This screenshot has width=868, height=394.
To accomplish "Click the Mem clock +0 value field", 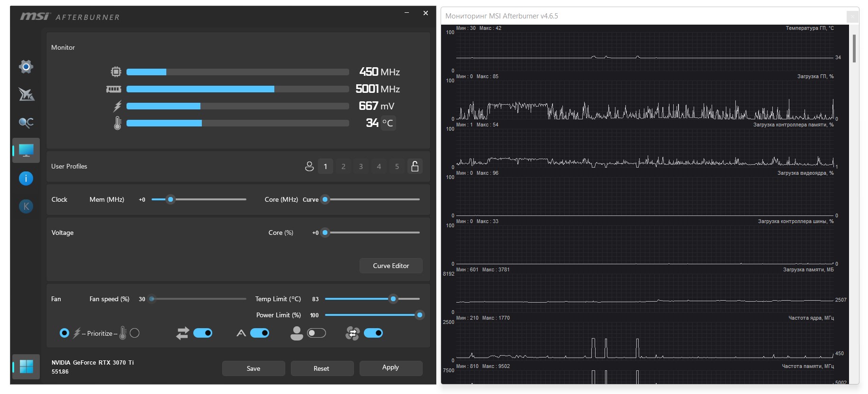I will [x=142, y=200].
